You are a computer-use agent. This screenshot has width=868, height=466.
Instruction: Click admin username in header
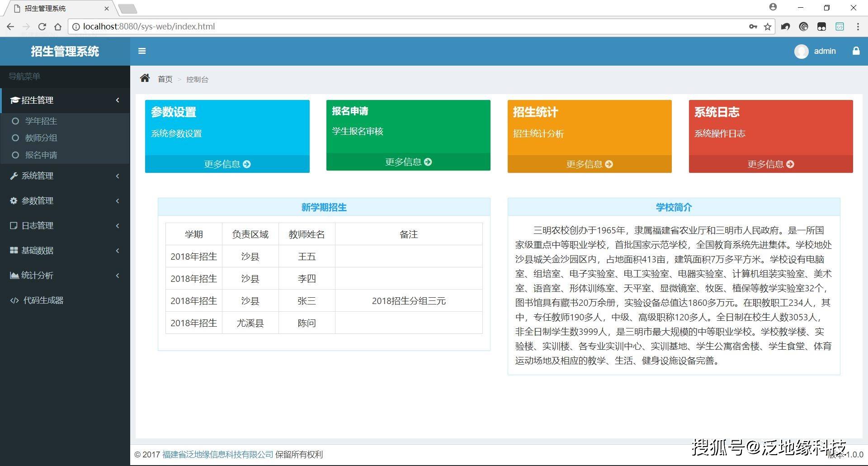point(825,51)
